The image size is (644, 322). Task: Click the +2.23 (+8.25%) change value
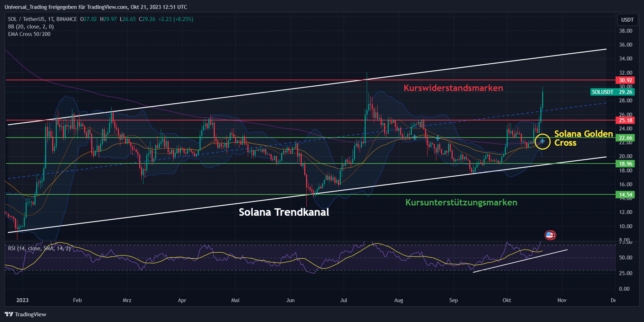pyautogui.click(x=176, y=19)
